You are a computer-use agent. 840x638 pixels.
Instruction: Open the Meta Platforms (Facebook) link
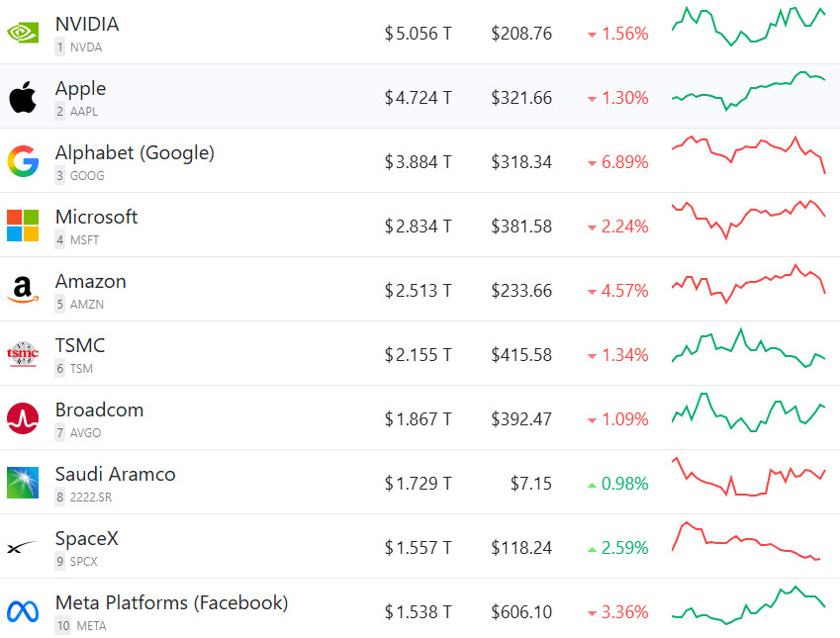(171, 603)
